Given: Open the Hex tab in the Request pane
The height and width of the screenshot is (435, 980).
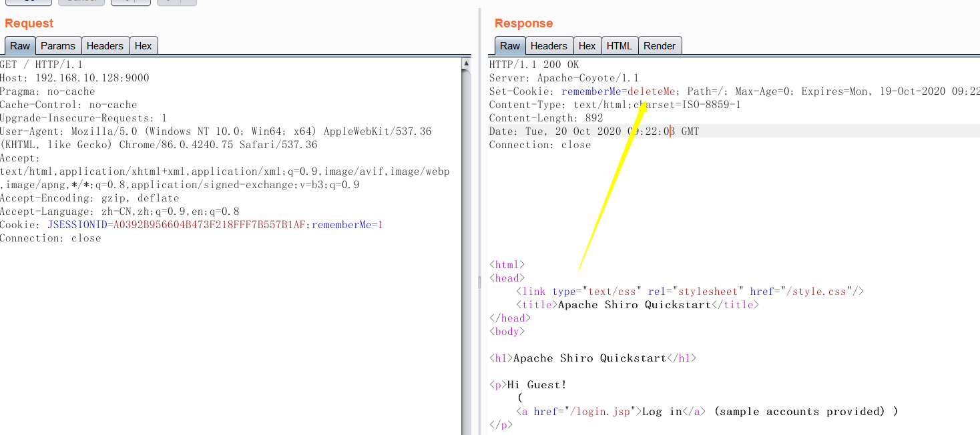Looking at the screenshot, I should click(143, 46).
